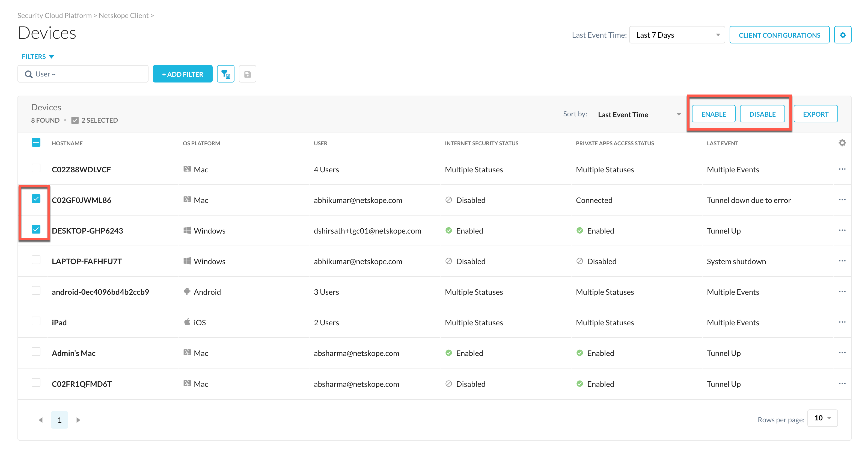This screenshot has height=454, width=868.
Task: Click the Add Filter button
Action: pyautogui.click(x=183, y=74)
